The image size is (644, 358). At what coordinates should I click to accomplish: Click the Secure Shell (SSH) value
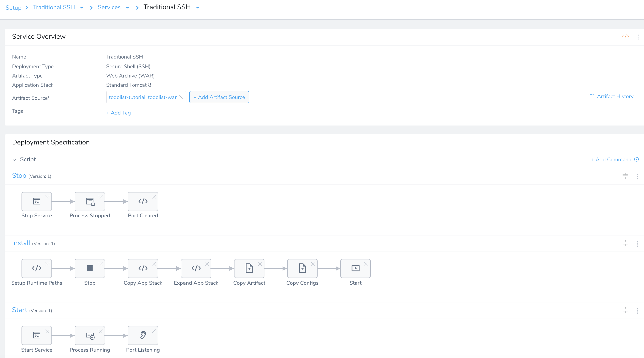pyautogui.click(x=128, y=66)
